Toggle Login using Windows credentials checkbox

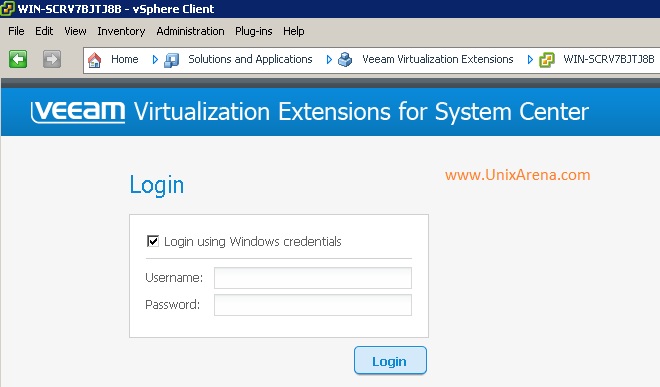click(x=153, y=241)
